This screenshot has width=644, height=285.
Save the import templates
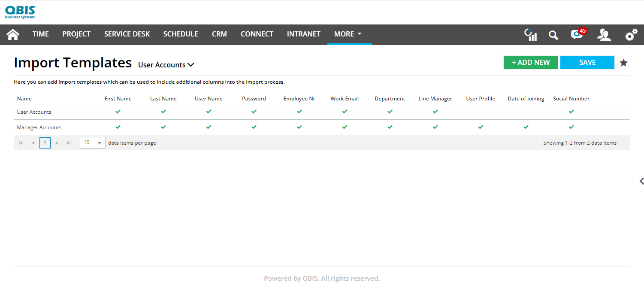pos(587,62)
